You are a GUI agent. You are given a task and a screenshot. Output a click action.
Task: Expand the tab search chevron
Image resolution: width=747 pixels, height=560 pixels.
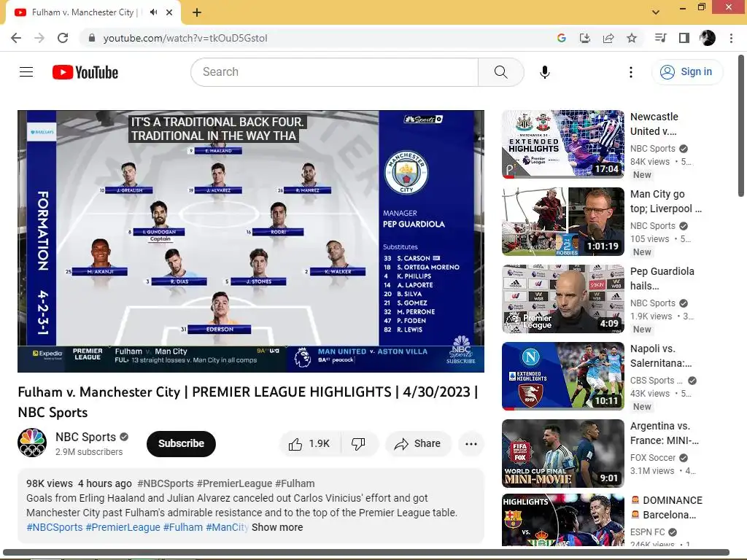pos(656,12)
